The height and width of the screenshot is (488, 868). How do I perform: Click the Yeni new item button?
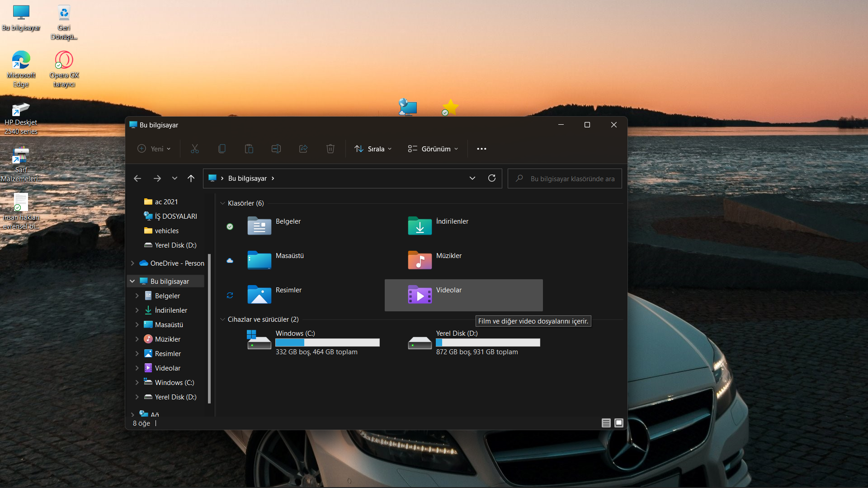point(154,149)
